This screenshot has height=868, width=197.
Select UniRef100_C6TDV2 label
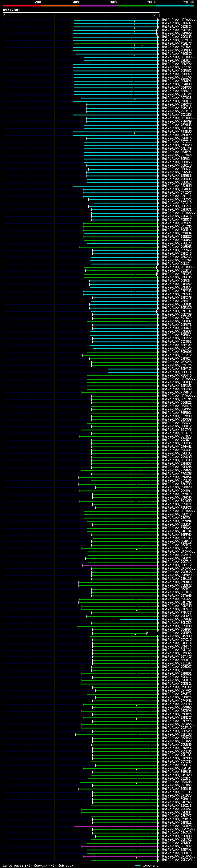coord(177,741)
